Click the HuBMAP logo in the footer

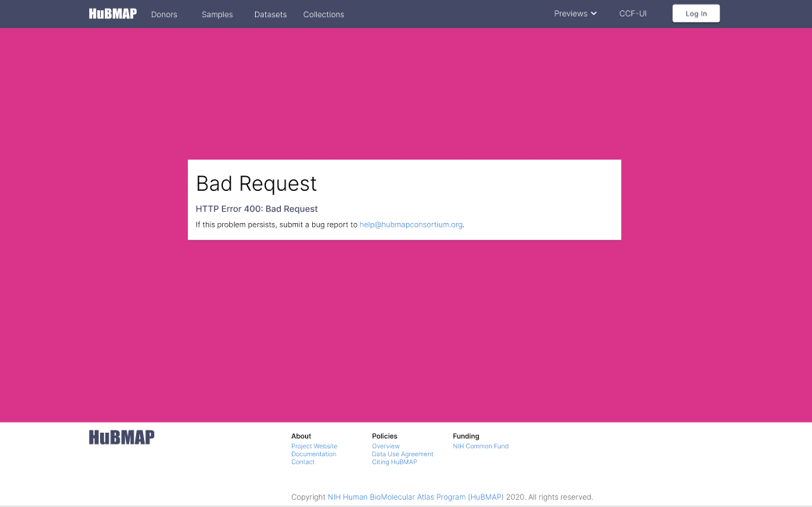click(121, 437)
